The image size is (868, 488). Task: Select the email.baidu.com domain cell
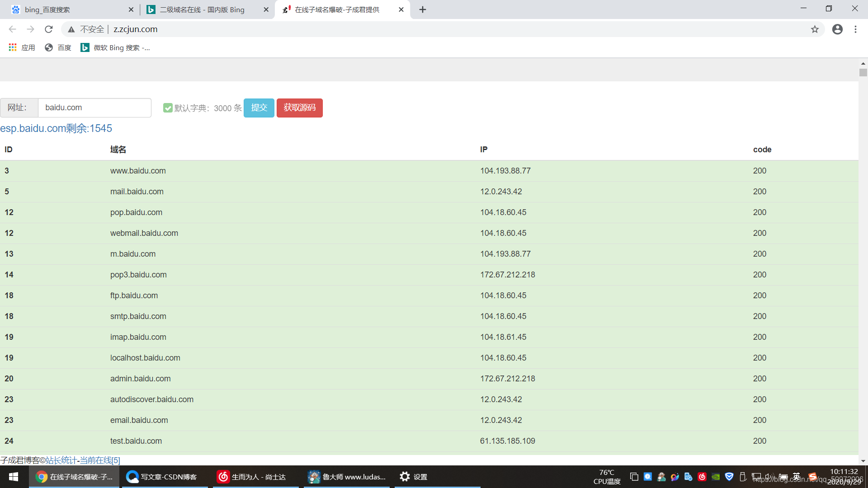click(x=139, y=420)
